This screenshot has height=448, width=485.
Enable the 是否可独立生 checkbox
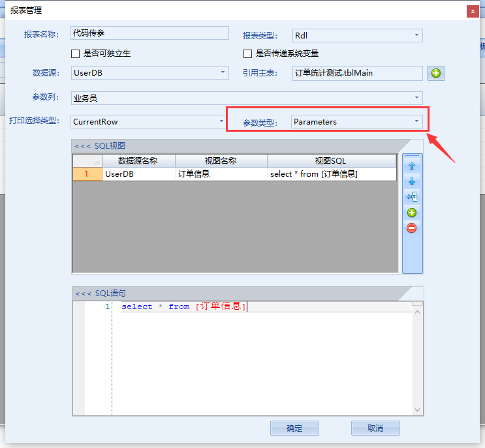point(75,53)
